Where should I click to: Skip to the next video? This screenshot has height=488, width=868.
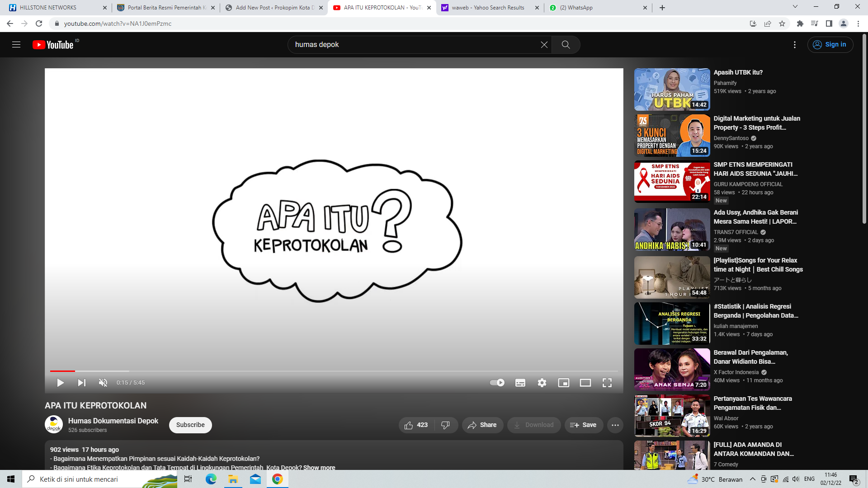81,383
